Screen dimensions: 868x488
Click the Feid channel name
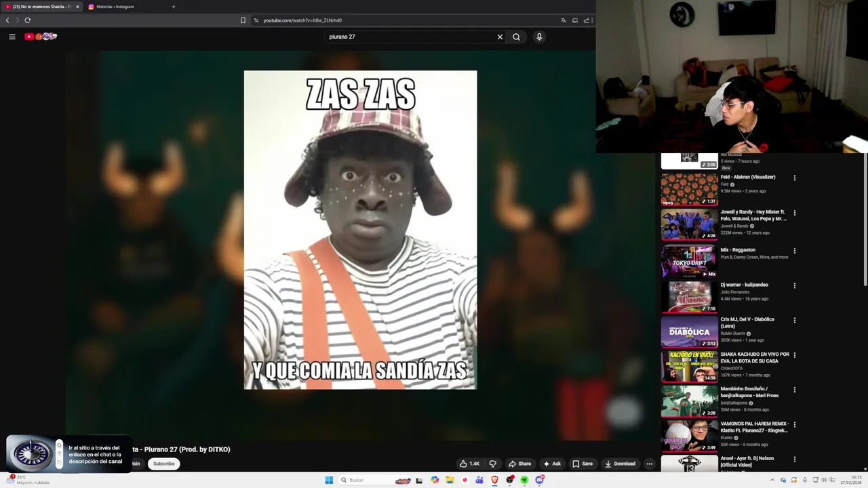point(724,184)
